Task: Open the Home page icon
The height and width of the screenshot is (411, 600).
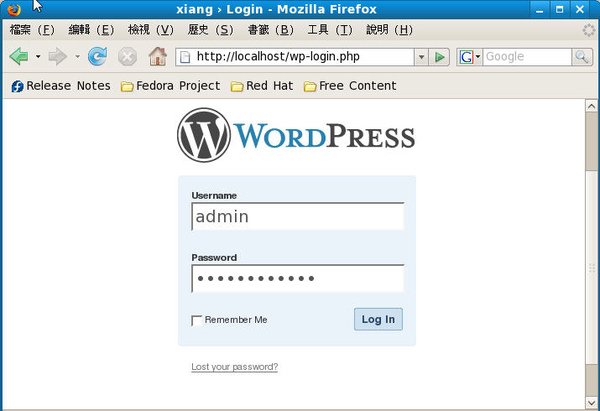Action: [x=158, y=57]
